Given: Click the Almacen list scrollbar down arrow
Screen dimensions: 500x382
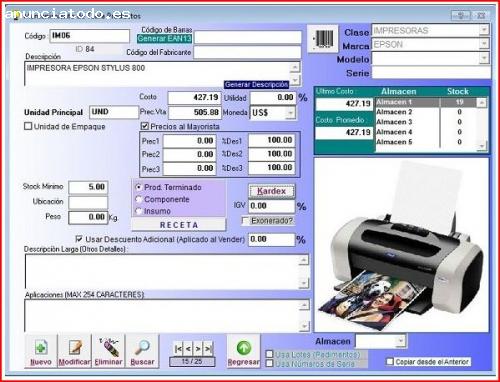Looking at the screenshot, I should (x=482, y=146).
